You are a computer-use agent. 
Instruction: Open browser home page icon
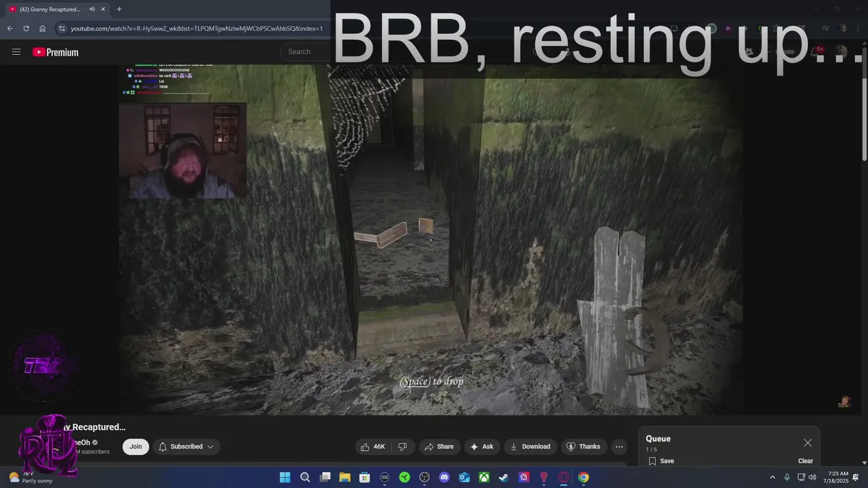tap(42, 28)
